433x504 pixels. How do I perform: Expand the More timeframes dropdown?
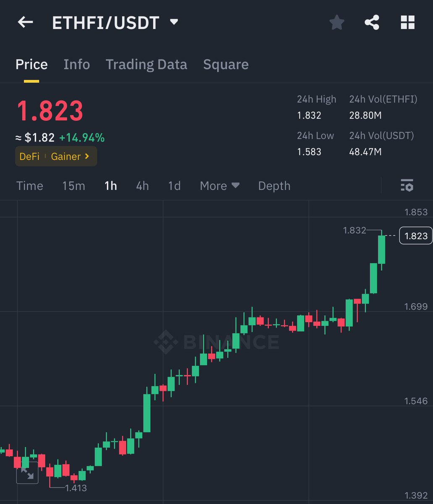point(219,186)
